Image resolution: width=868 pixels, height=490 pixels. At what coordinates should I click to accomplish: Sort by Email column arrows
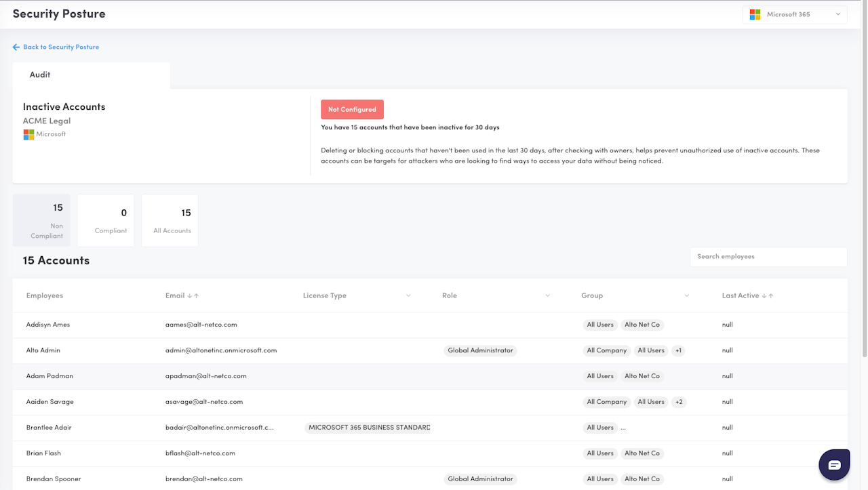pos(193,296)
